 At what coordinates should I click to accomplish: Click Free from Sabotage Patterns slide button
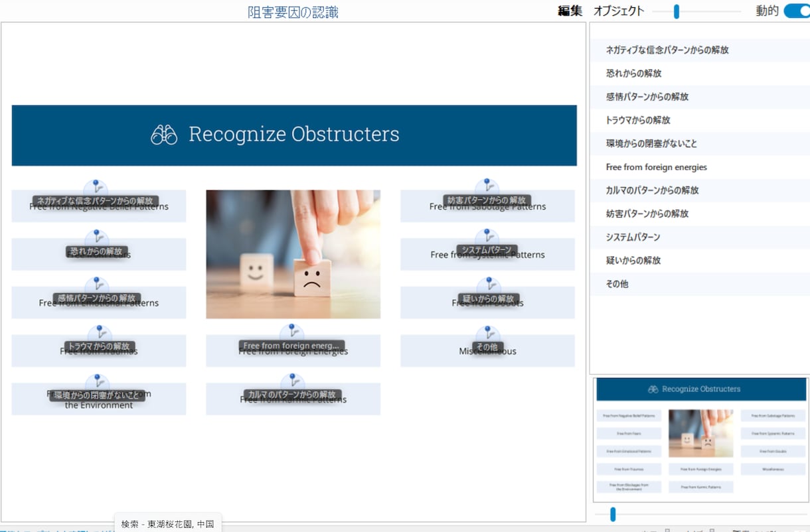(x=487, y=206)
